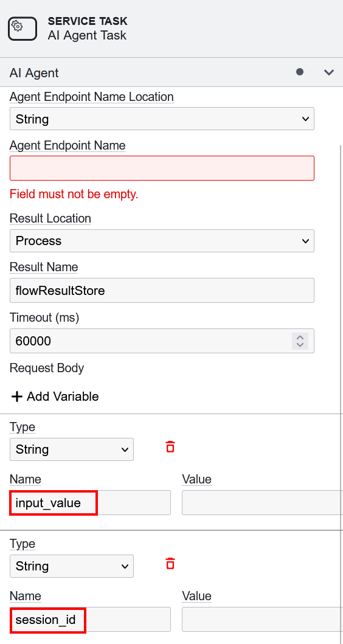Click the Add Variable button

coord(55,396)
